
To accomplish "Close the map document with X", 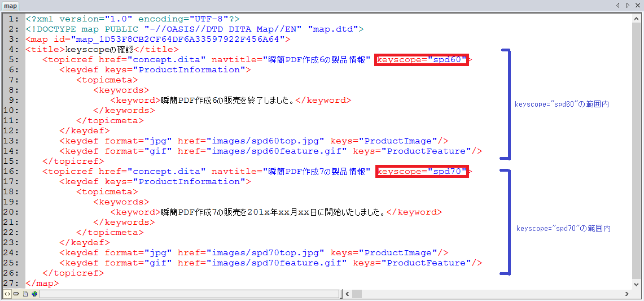I will click(x=638, y=5).
